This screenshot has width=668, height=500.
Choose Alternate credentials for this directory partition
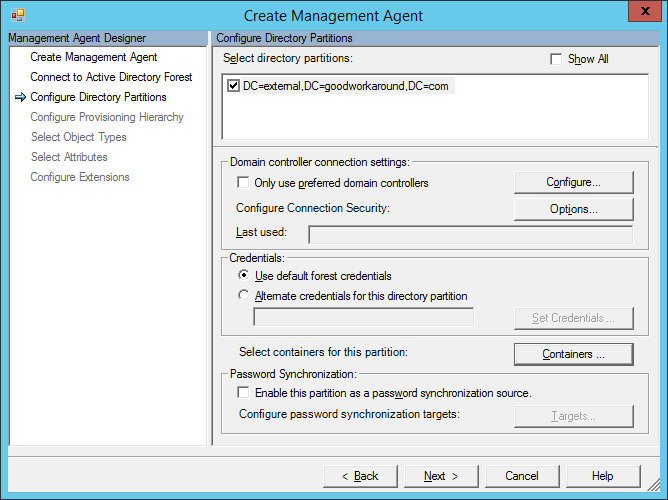243,296
